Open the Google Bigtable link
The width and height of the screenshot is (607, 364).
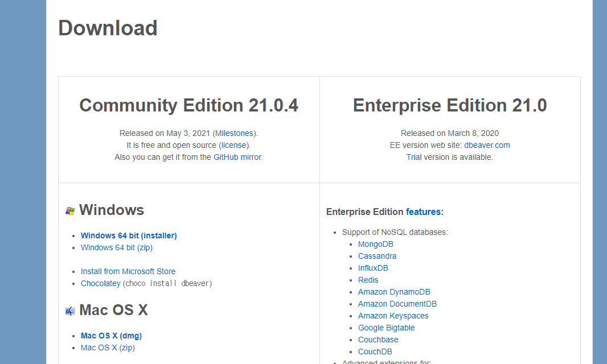coord(386,328)
